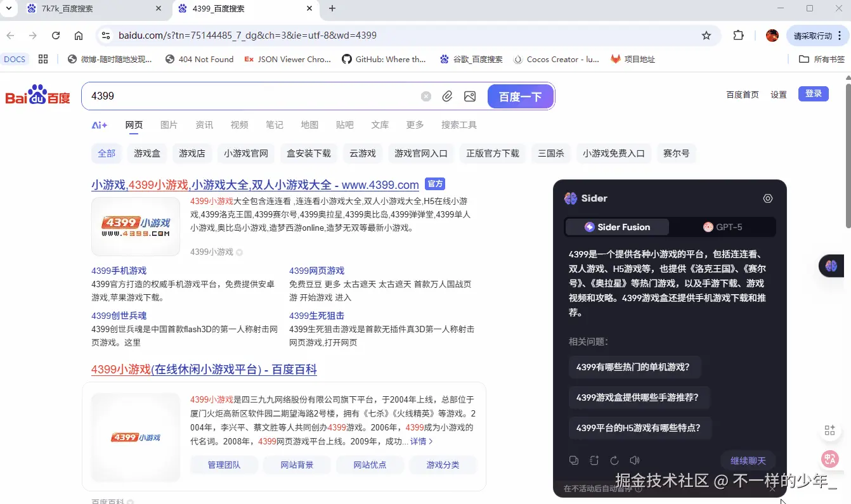The image size is (851, 504).
Task: Regenerate the Sider response
Action: [614, 460]
